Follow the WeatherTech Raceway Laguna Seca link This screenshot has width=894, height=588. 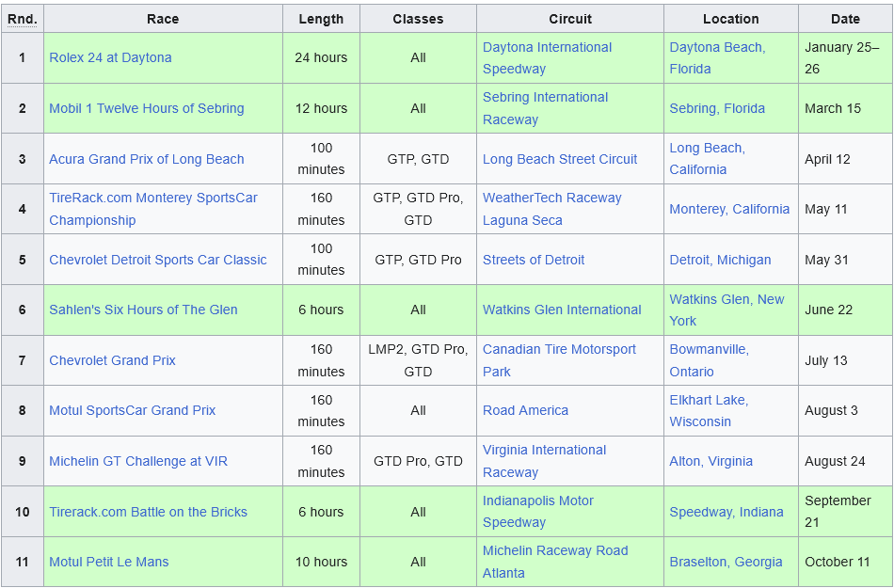(551, 209)
